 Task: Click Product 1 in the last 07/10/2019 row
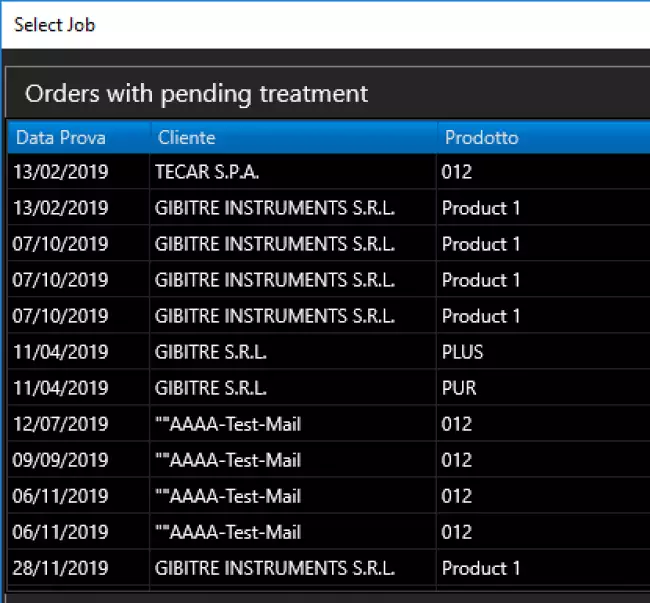481,316
